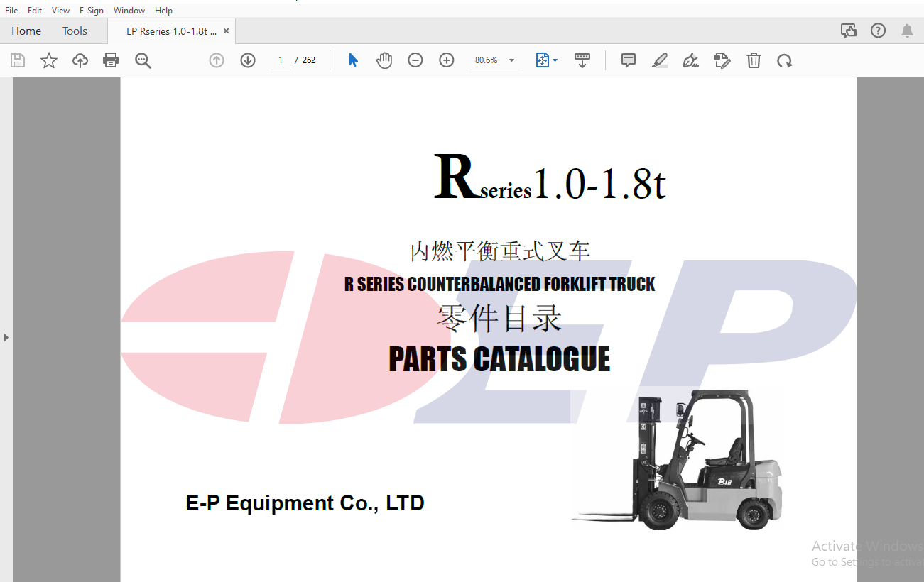Click the fit page view icon

tap(543, 60)
